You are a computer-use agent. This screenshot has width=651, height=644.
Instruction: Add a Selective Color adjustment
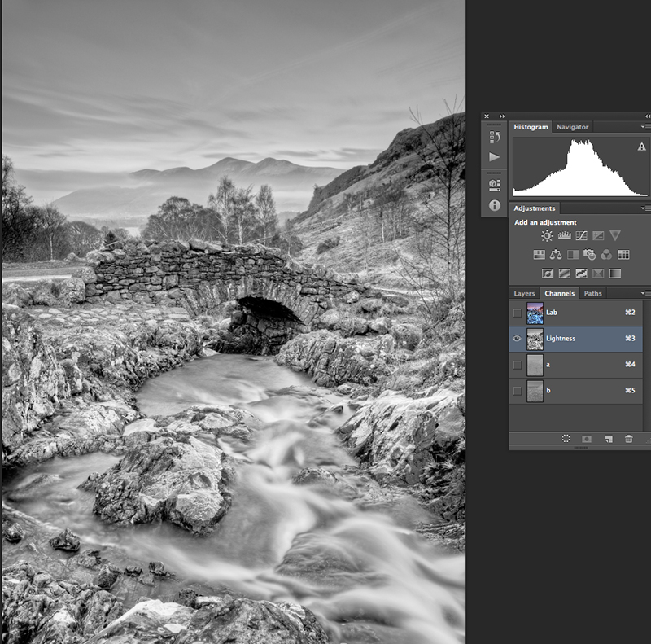point(598,274)
